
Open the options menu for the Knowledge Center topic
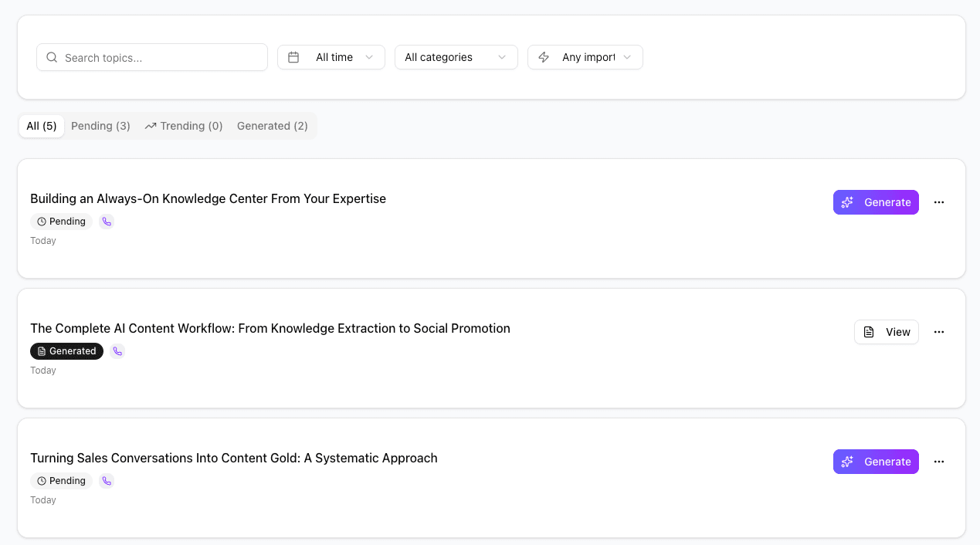939,201
